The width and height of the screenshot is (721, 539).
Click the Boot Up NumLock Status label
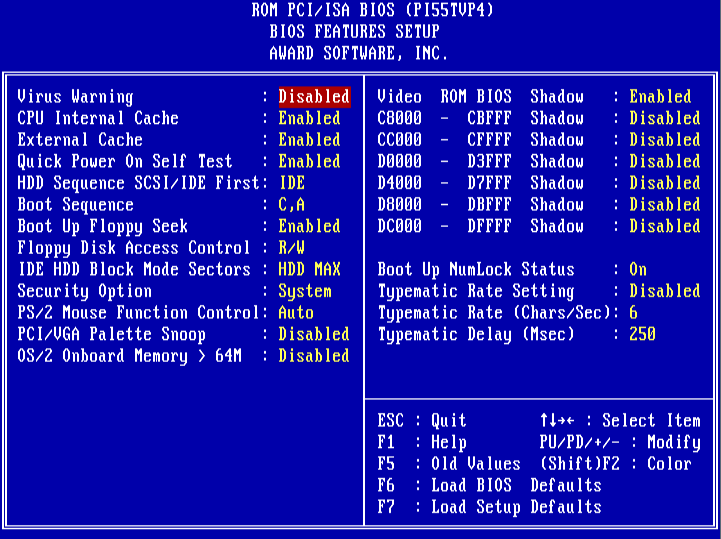pyautogui.click(x=476, y=270)
